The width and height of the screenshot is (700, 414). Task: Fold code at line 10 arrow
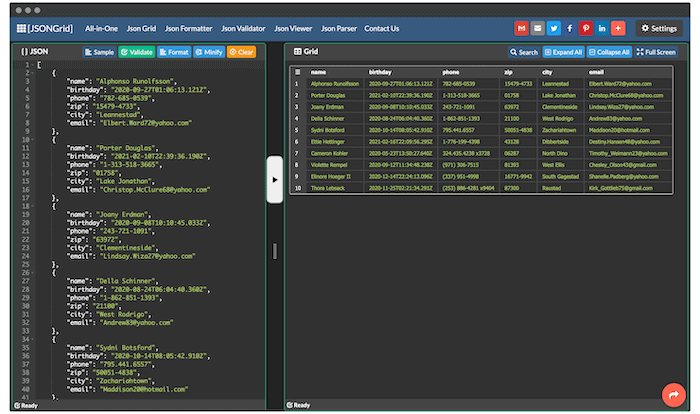[34, 140]
